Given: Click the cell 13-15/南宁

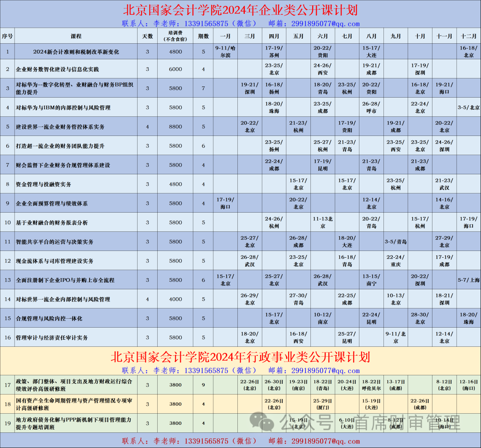Looking at the screenshot, I should tap(371, 280).
